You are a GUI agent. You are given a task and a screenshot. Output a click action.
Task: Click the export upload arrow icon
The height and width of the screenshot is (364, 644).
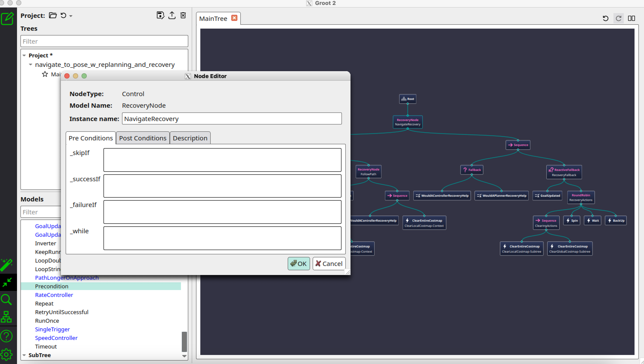point(172,15)
